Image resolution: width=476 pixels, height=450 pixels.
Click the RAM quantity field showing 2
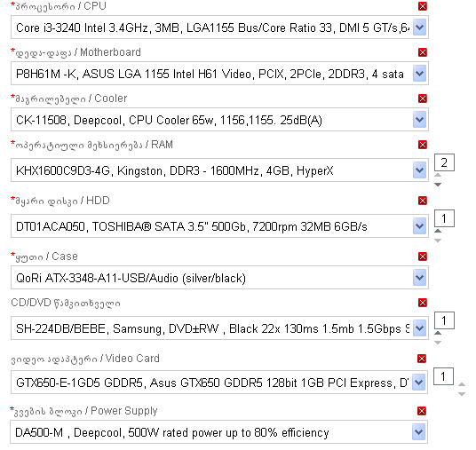point(444,162)
